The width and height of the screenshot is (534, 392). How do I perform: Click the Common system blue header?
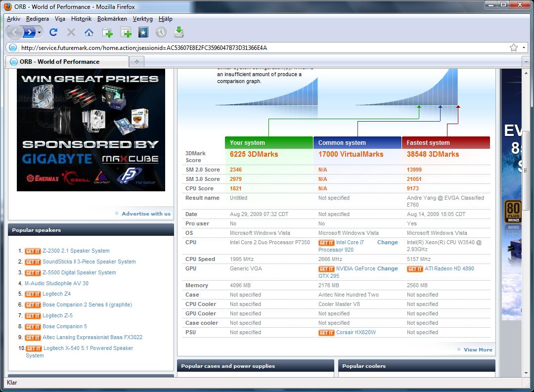[x=357, y=143]
